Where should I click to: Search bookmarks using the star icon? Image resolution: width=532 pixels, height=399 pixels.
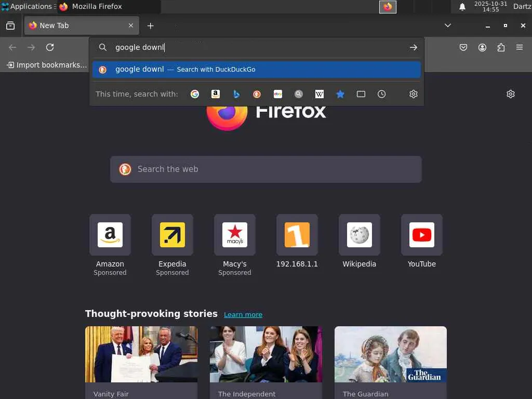(340, 94)
